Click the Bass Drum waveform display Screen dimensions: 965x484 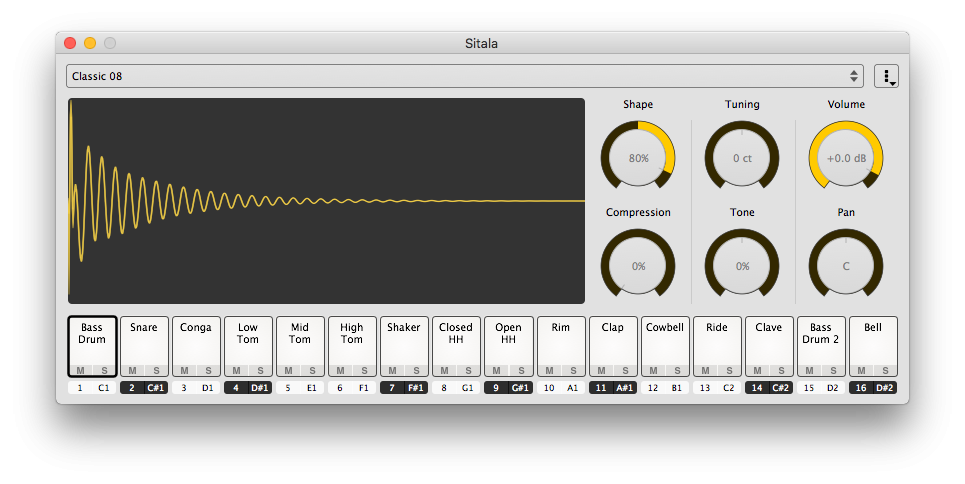(326, 201)
